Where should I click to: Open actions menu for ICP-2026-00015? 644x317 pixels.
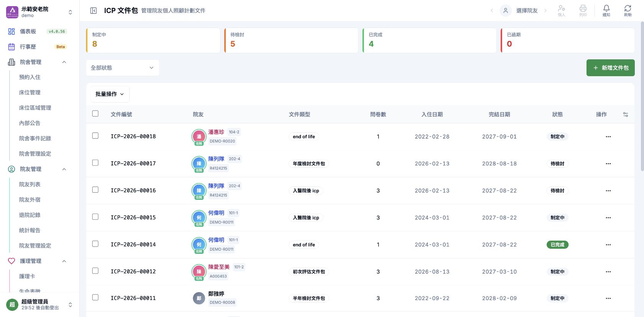(x=608, y=218)
